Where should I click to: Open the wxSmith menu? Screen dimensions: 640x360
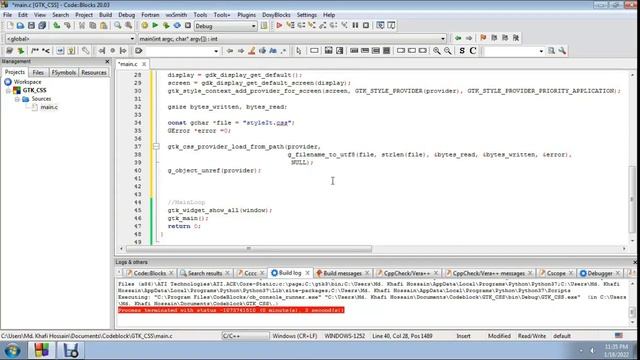(x=176, y=15)
